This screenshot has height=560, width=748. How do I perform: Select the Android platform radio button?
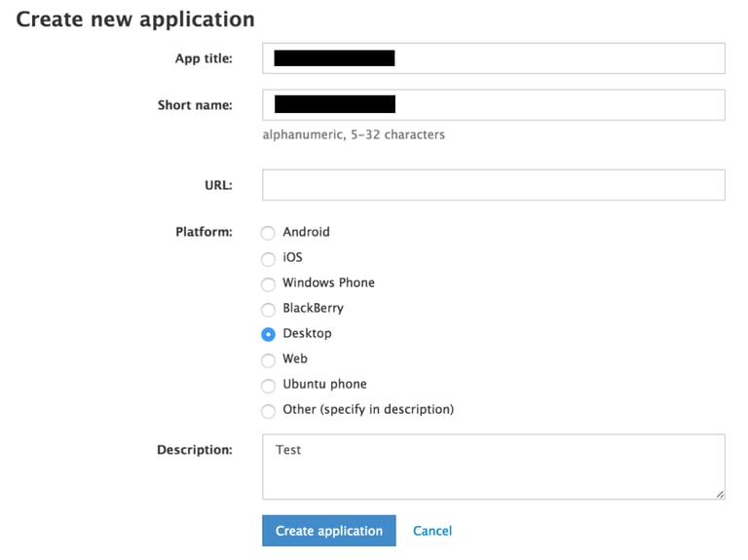(x=268, y=233)
